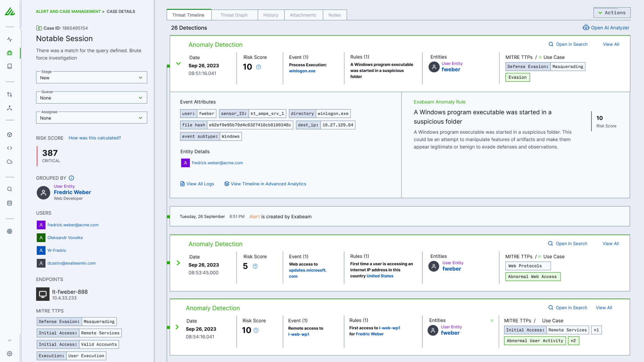644x362 pixels.
Task: Switch to the Threat Graph tab
Action: pyautogui.click(x=234, y=15)
